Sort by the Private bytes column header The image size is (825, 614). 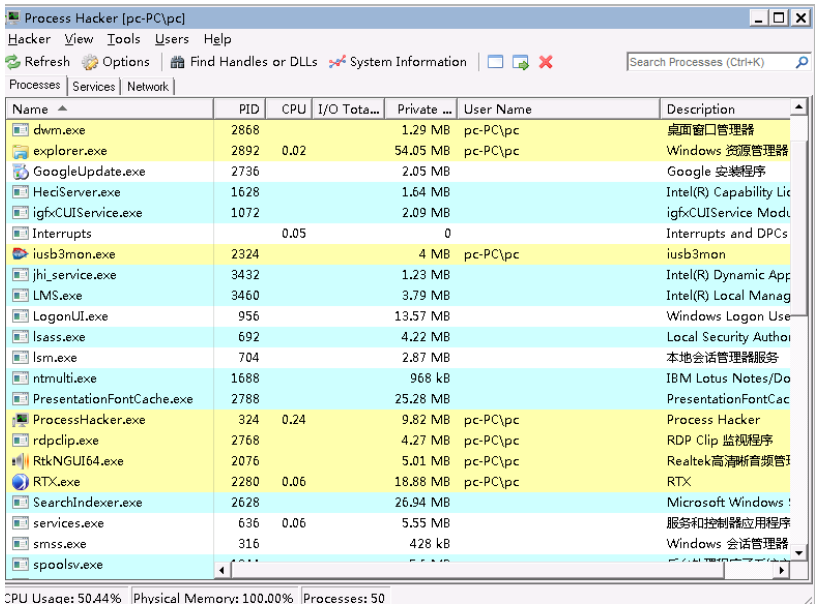[x=421, y=109]
